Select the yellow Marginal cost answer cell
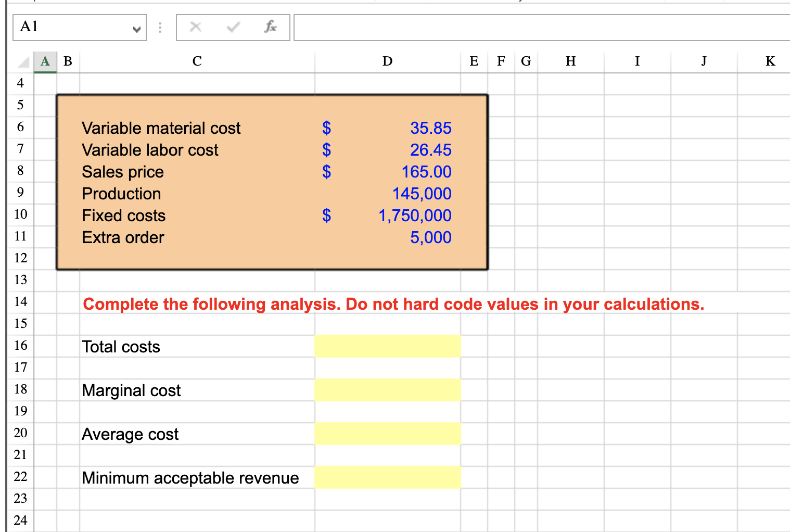The height and width of the screenshot is (532, 790). tap(388, 390)
